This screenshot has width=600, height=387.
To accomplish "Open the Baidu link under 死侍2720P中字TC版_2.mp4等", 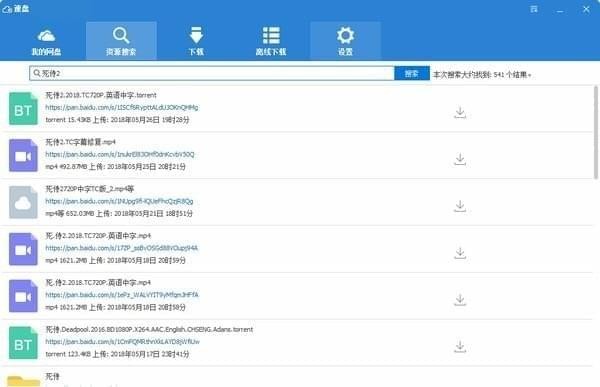I will coord(119,201).
